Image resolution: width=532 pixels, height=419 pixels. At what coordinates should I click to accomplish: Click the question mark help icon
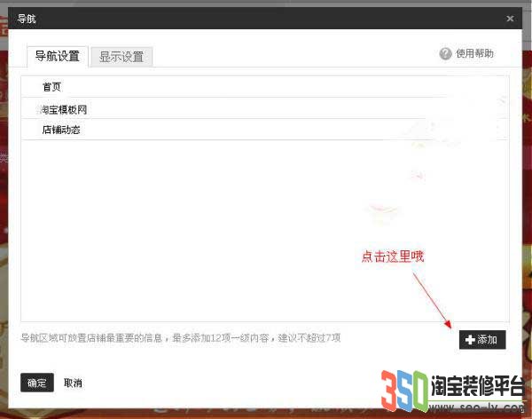point(445,54)
